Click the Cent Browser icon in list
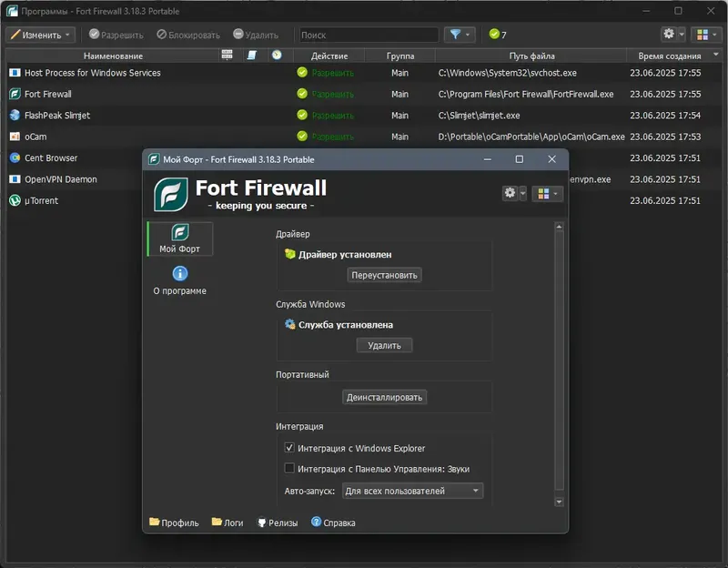Image resolution: width=728 pixels, height=568 pixels. pos(15,157)
